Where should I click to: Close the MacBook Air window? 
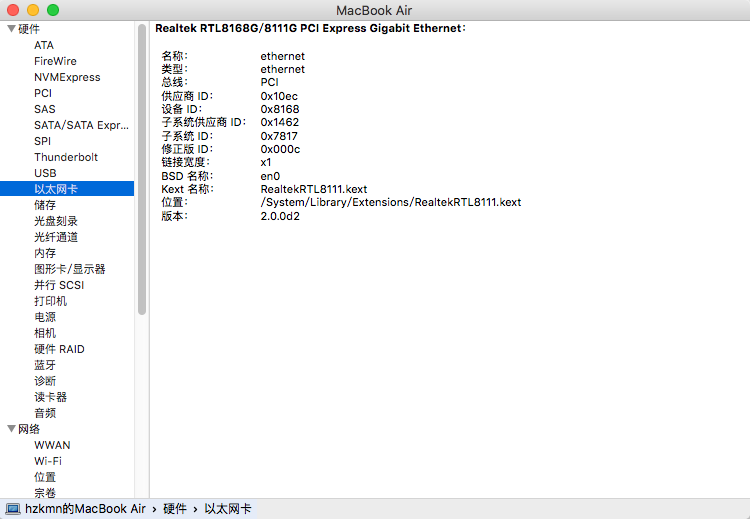[x=13, y=10]
